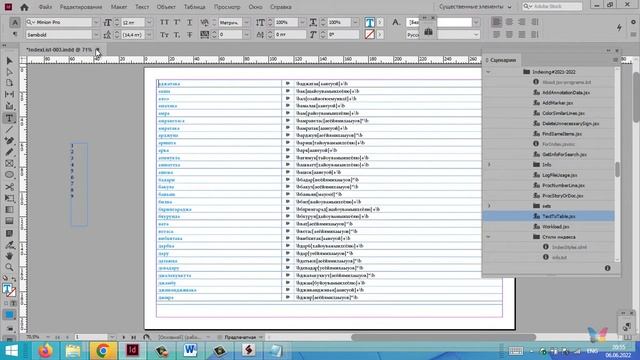Screen dimensions: 640x360
Task: Select the Page tool
Action: click(9, 83)
